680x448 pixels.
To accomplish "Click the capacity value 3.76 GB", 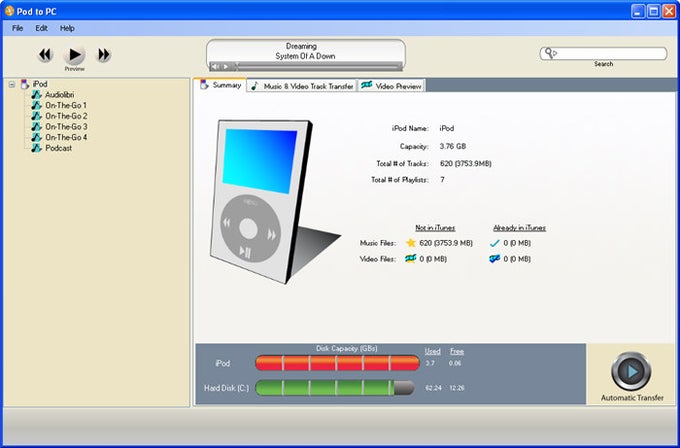I will 453,146.
